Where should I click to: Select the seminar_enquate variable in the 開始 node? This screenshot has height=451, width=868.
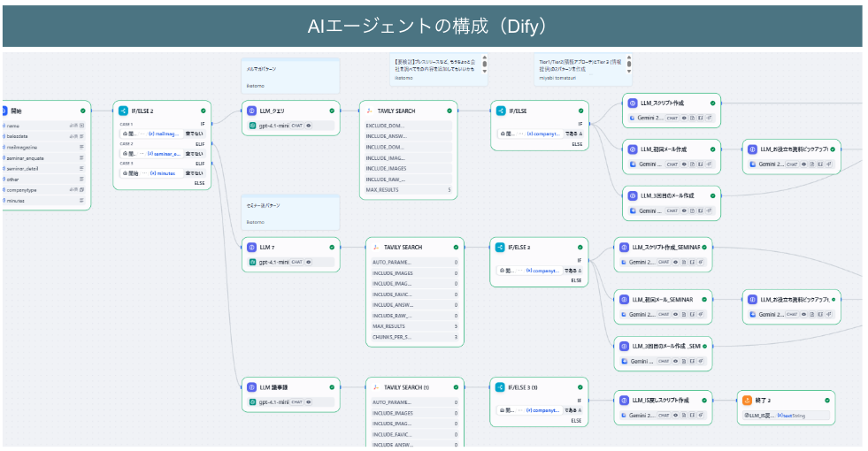[27, 157]
